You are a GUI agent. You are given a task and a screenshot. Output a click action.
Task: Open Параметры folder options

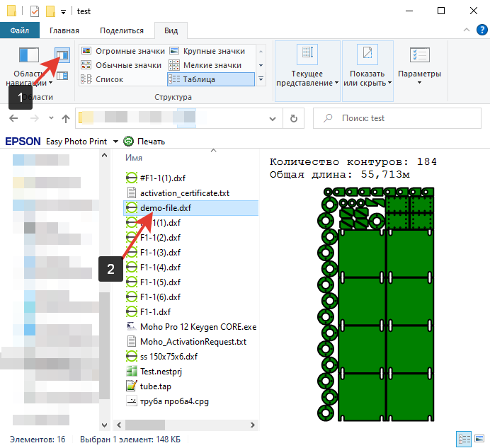pos(419,66)
